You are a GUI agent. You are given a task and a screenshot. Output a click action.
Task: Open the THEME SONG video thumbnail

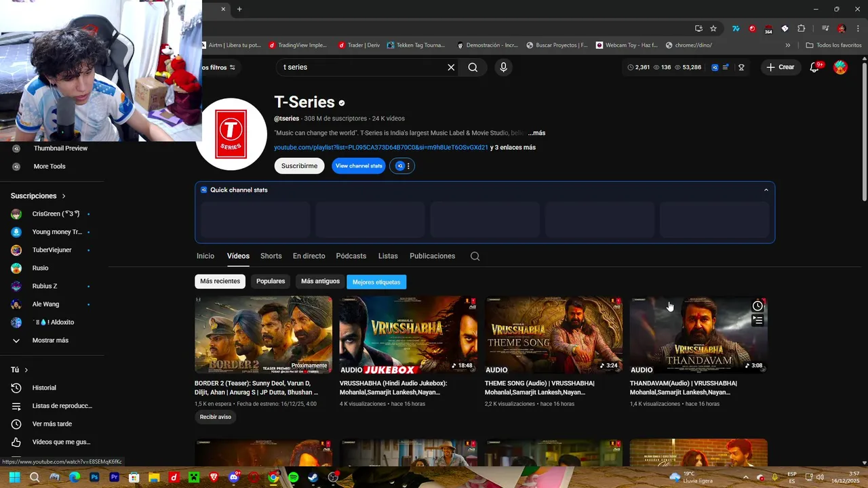pos(553,335)
